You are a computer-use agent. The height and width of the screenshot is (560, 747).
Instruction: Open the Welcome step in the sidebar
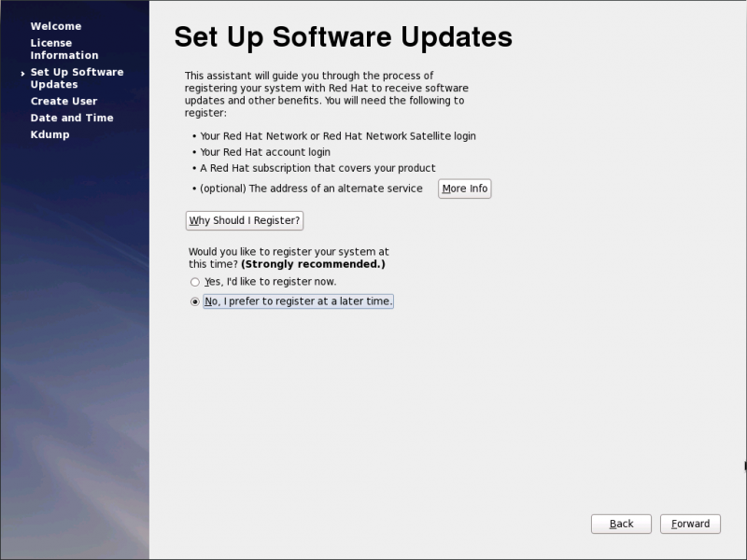point(55,26)
